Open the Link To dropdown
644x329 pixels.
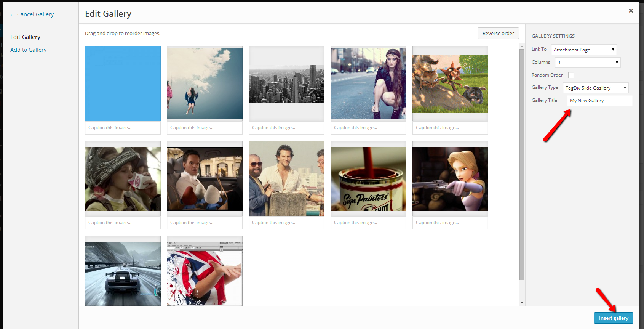pos(583,50)
